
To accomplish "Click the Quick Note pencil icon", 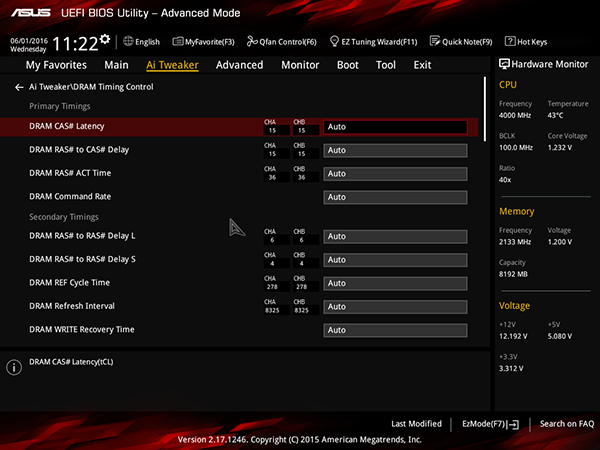I will click(x=435, y=41).
